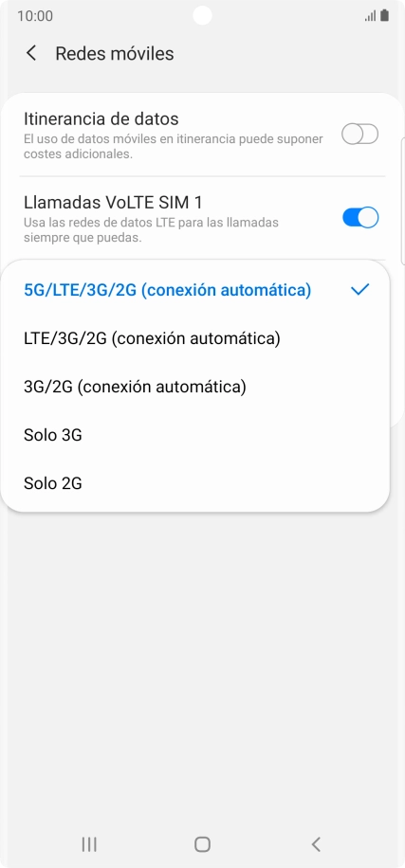Tap the blue checkmark next to 5G option
Screen dimensions: 405x868
359,289
